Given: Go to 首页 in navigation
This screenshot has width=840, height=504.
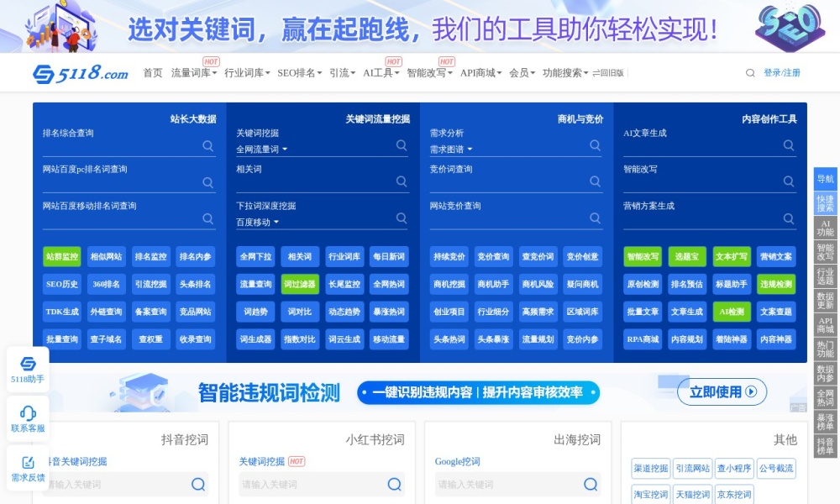Looking at the screenshot, I should (x=153, y=73).
